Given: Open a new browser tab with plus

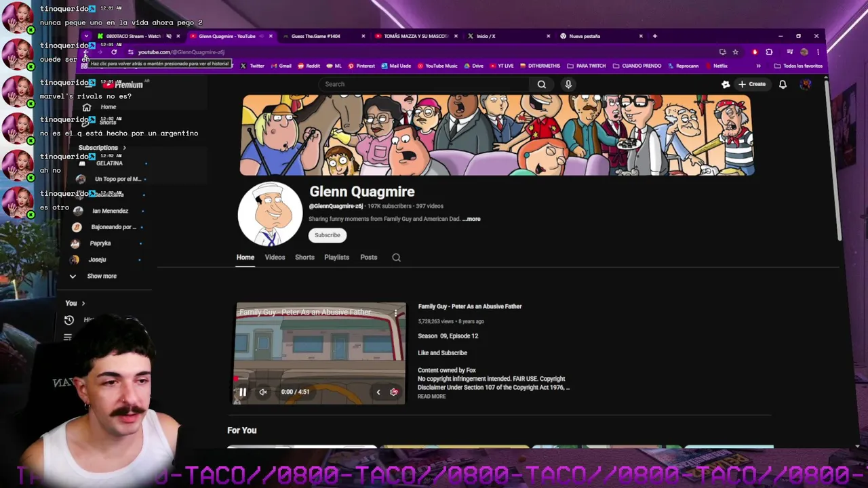Looking at the screenshot, I should tap(654, 36).
